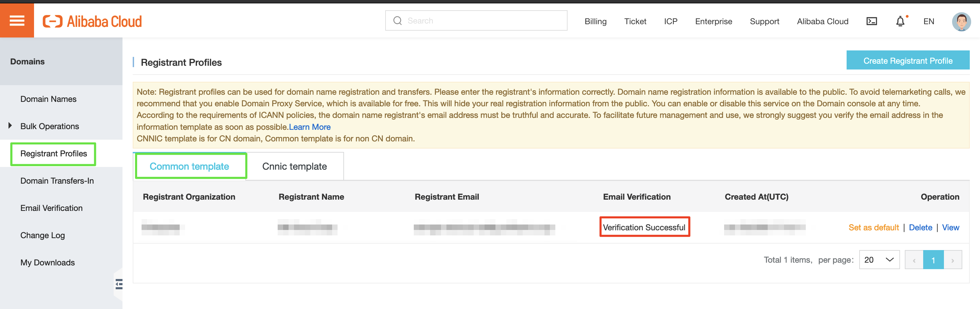The image size is (980, 309).
Task: View the registrant profile details
Action: point(951,227)
